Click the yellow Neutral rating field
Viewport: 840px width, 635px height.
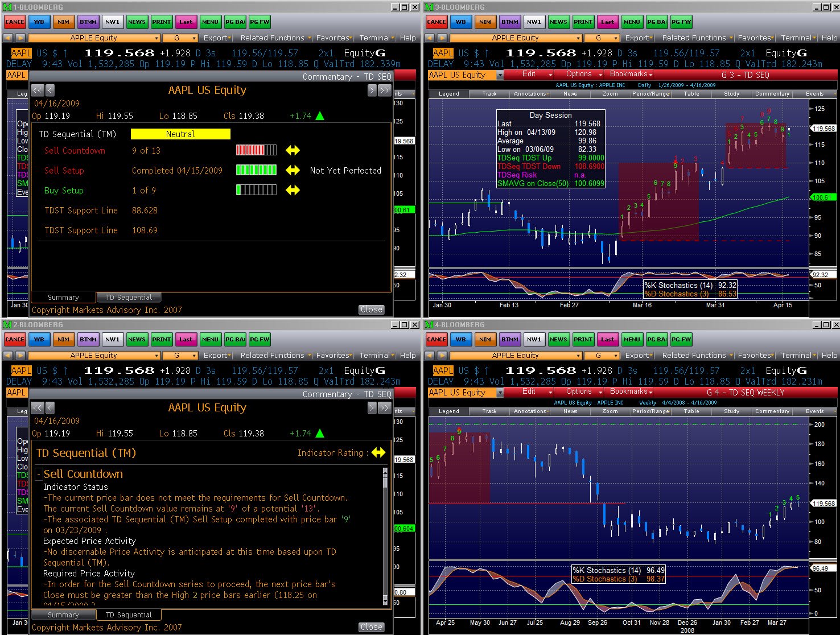pos(180,134)
